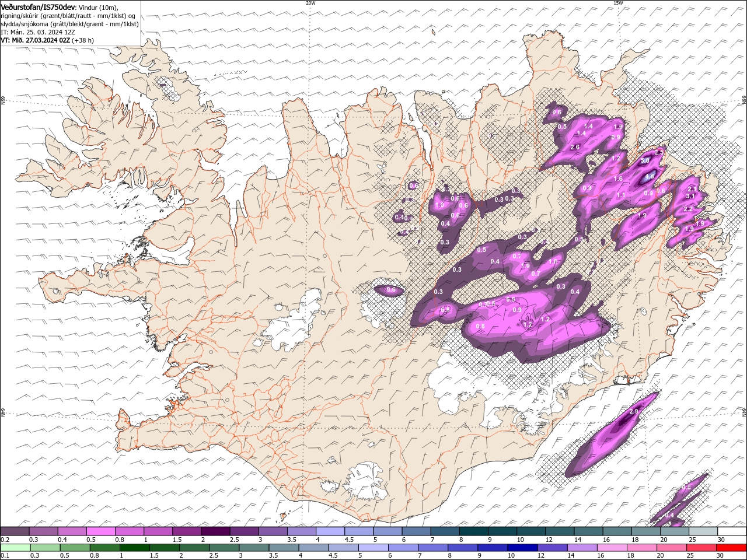This screenshot has height=560, width=747.
Task: Click the 'rigning/skúrir' description line
Action: [68, 15]
